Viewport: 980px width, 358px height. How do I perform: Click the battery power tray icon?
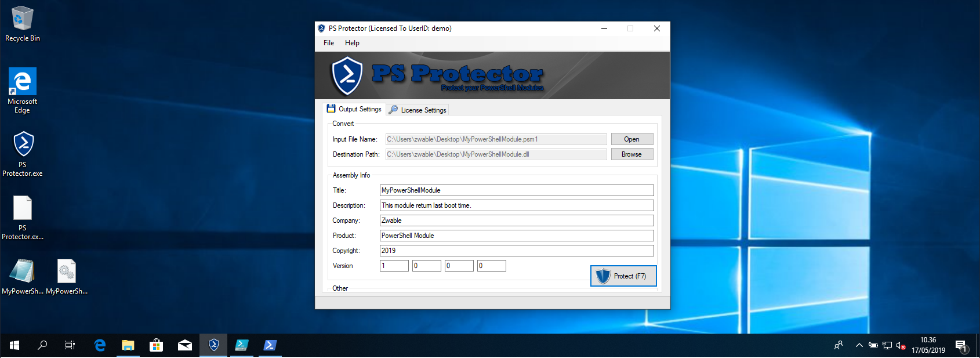pos(873,345)
